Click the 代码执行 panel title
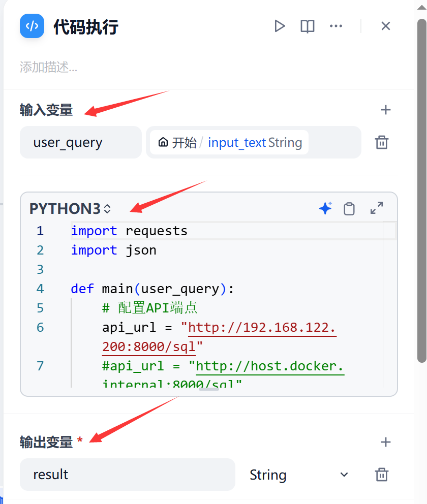 pyautogui.click(x=86, y=27)
